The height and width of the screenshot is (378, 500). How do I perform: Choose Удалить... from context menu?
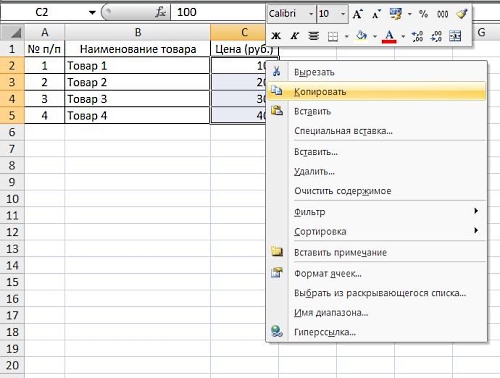(377, 171)
